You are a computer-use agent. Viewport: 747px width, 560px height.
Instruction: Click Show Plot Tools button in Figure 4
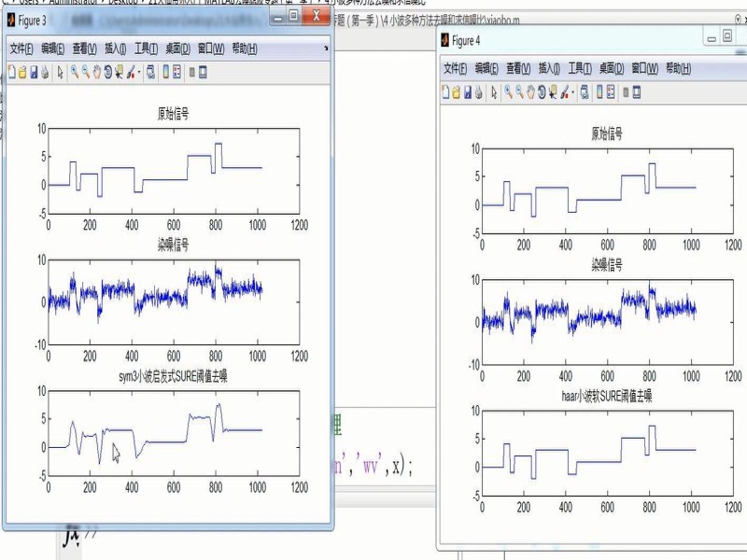(x=637, y=92)
